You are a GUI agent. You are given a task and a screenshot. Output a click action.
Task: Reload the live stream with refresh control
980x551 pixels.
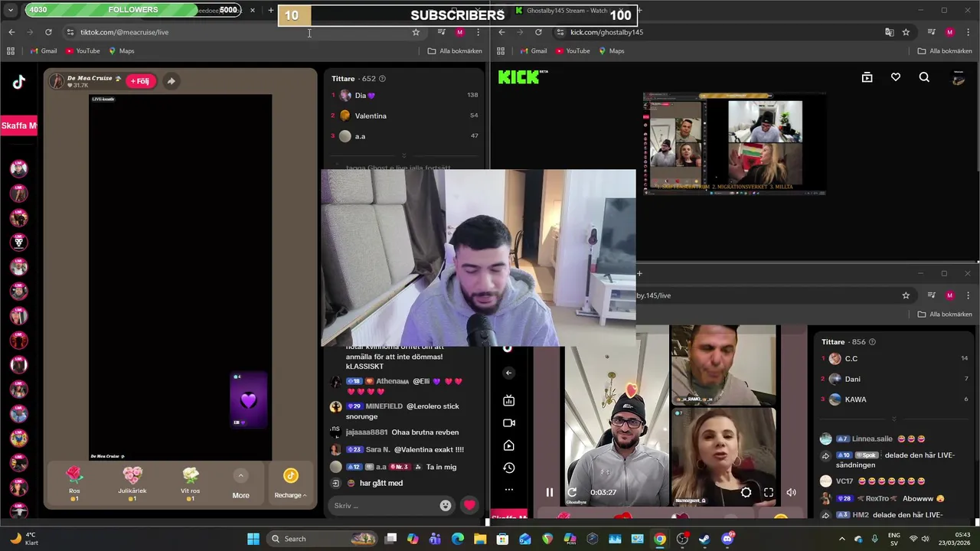tap(572, 492)
